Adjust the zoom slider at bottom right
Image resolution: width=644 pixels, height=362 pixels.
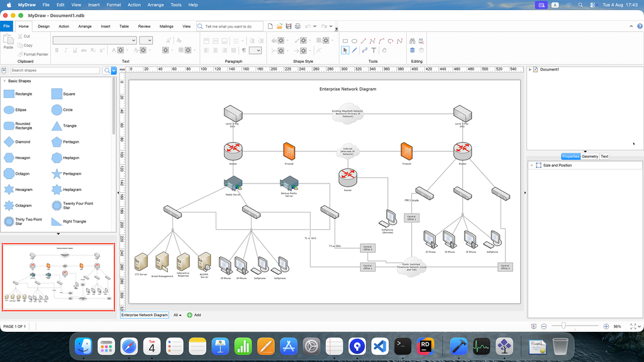pyautogui.click(x=563, y=326)
